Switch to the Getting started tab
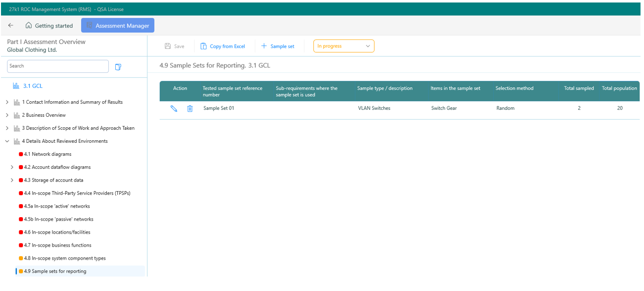Image resolution: width=644 pixels, height=291 pixels. 49,25
